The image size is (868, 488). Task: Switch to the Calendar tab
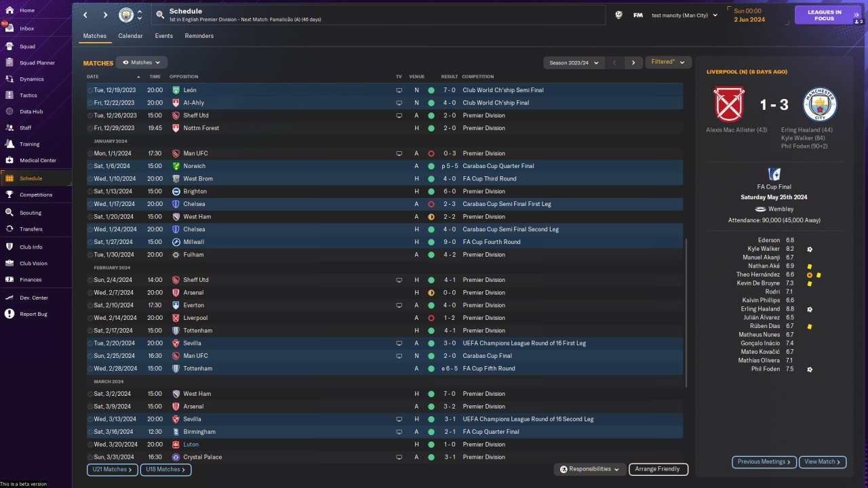130,36
